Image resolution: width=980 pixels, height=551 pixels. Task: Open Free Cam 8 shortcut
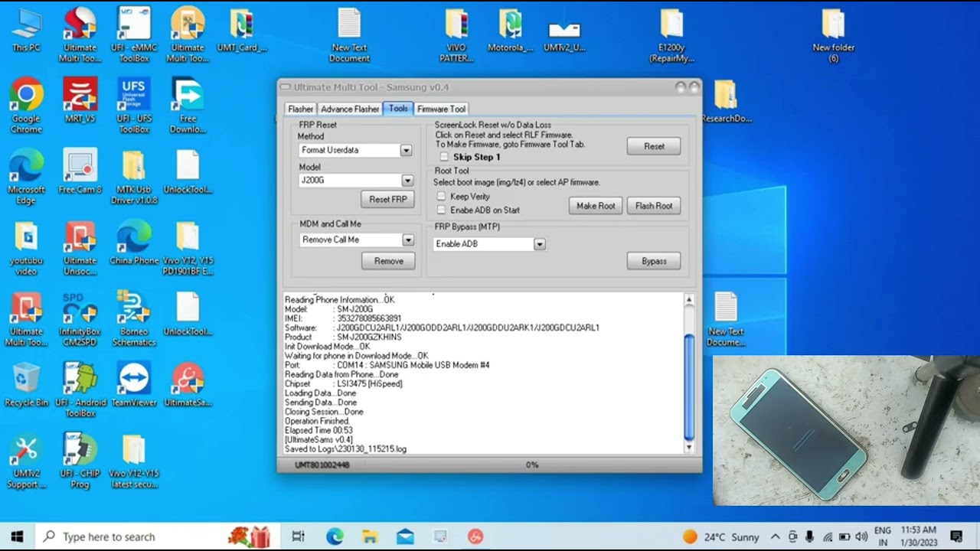point(80,171)
